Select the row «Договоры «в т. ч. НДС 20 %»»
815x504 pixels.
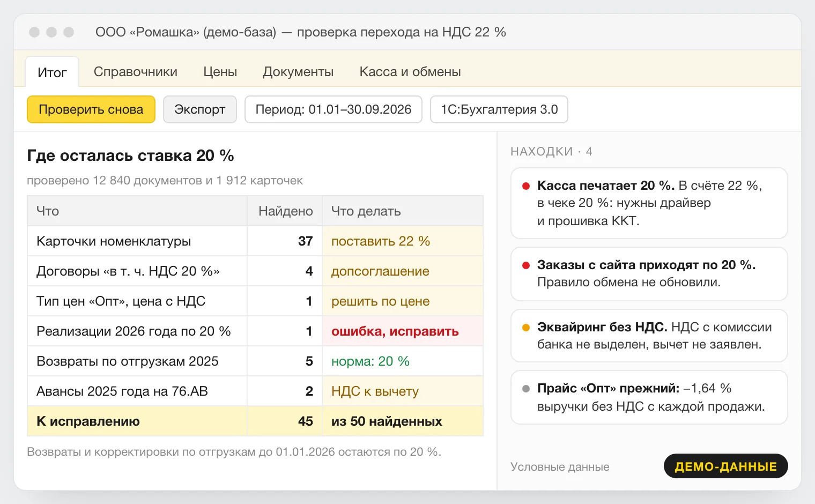[255, 271]
